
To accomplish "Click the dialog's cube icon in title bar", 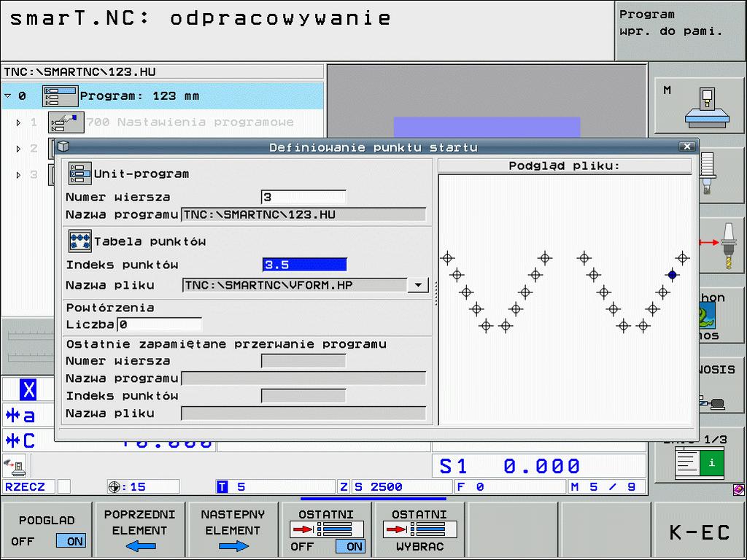I will pos(63,146).
